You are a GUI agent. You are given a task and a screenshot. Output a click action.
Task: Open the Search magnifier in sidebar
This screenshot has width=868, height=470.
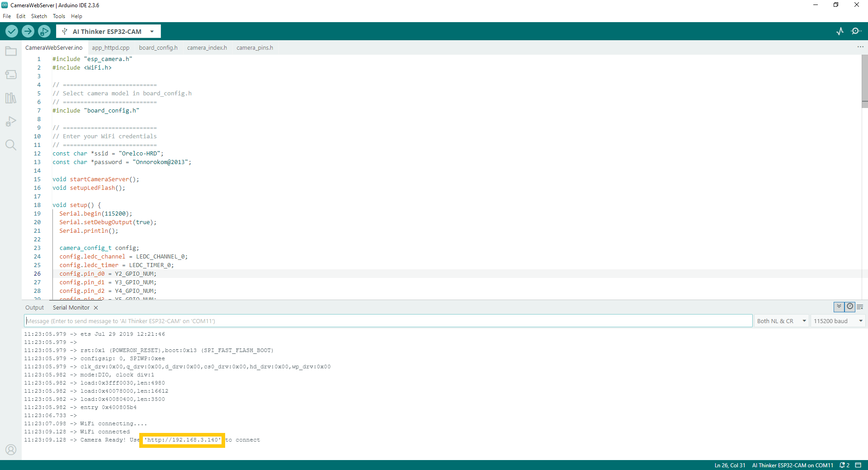tap(11, 145)
